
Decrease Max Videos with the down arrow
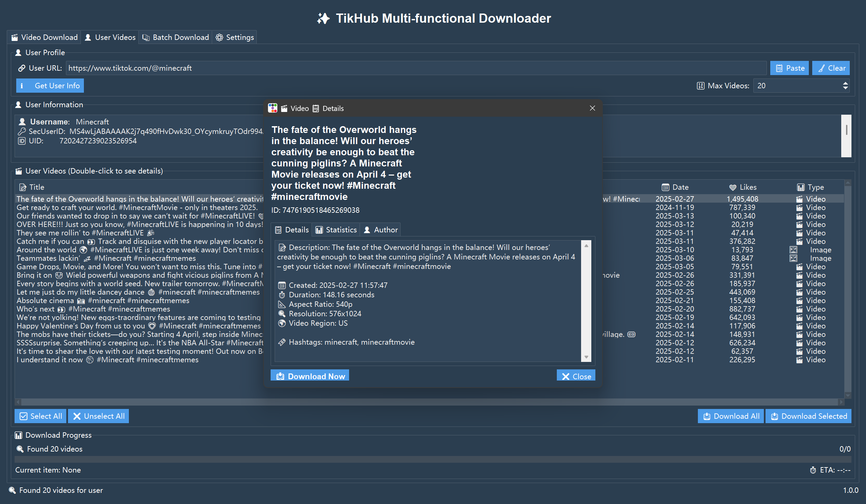(845, 88)
